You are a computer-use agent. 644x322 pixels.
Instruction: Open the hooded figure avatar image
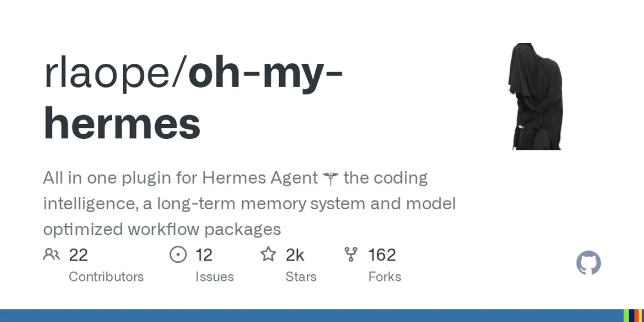[536, 97]
